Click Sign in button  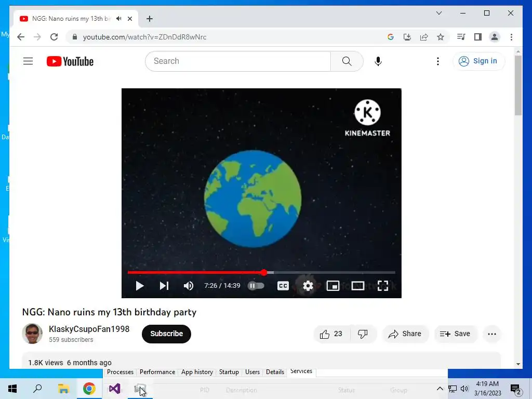478,61
